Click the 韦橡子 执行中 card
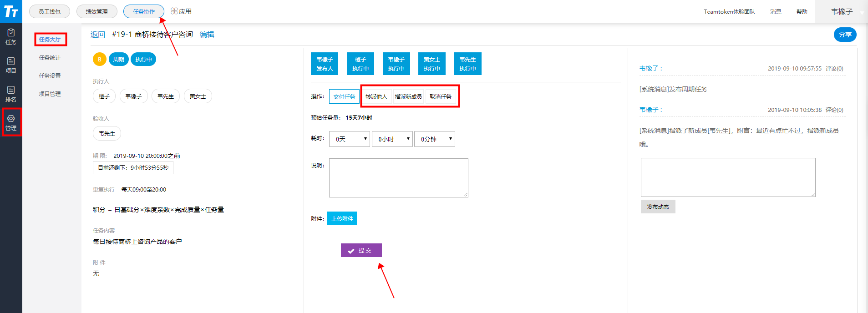Viewport: 868px width, 313px height. 396,64
